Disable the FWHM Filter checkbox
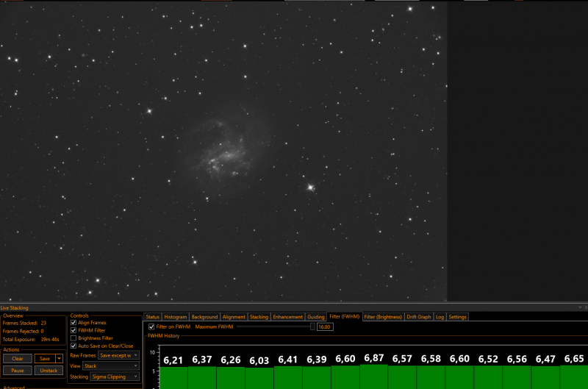 tap(73, 330)
